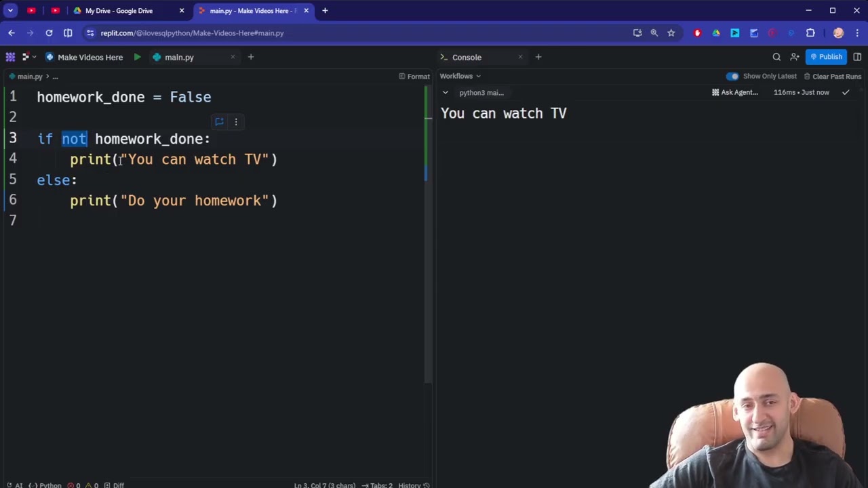The height and width of the screenshot is (488, 868).
Task: Open file History in the status bar
Action: pyautogui.click(x=414, y=485)
